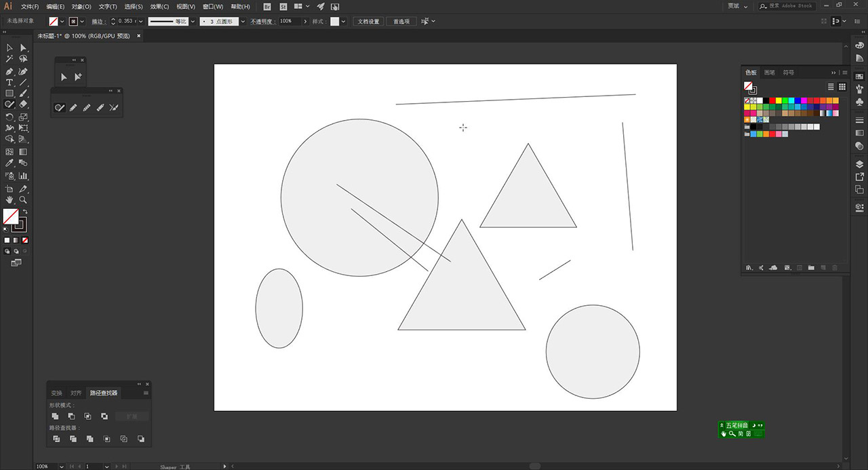This screenshot has height=470, width=868.
Task: Click the Unite shape mode in Pathfinder
Action: tap(55, 416)
